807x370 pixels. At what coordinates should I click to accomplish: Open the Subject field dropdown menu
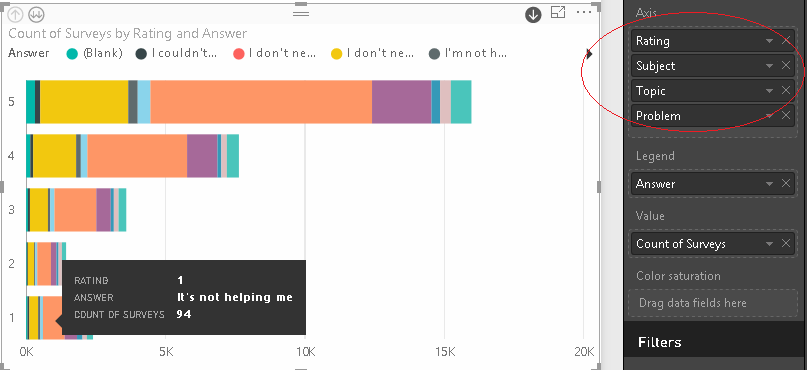(x=769, y=66)
